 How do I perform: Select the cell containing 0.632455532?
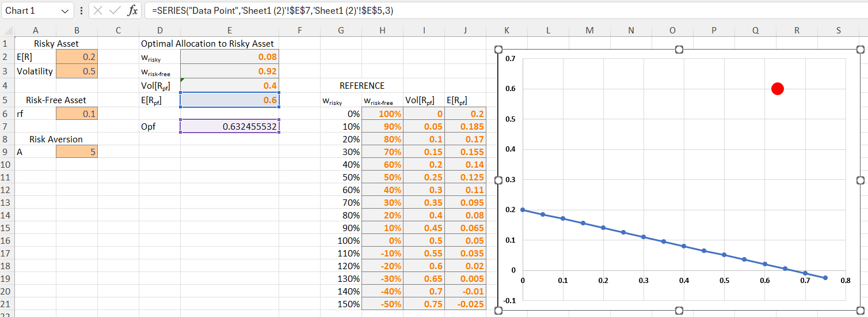(x=230, y=126)
